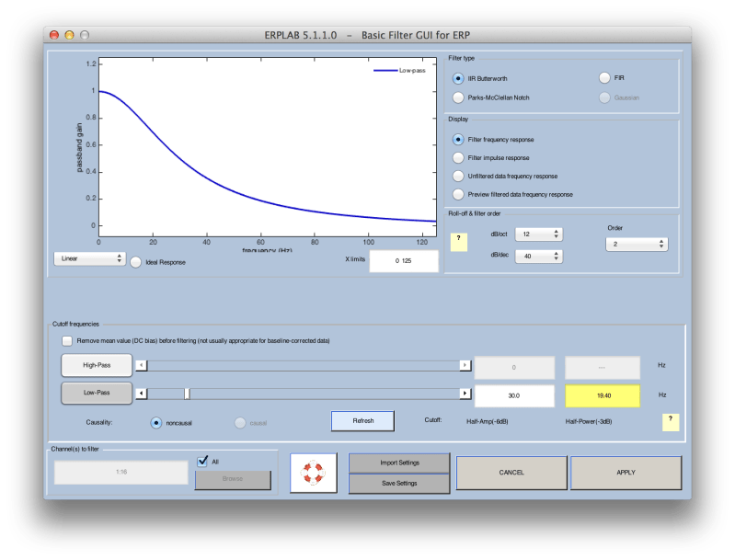Toggle the High-Pass button

[97, 366]
